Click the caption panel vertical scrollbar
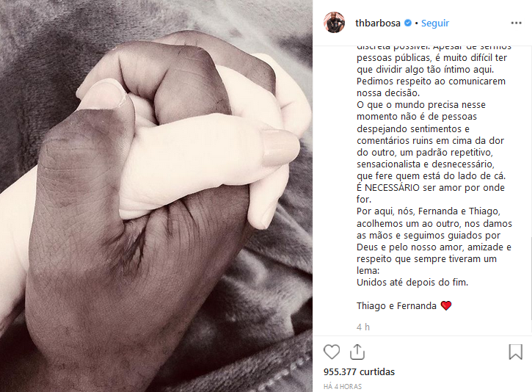This screenshot has height=392, width=532. pos(531,278)
